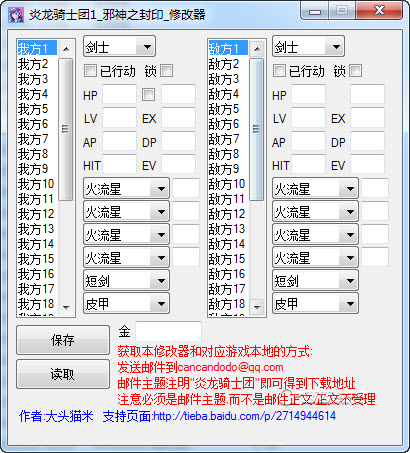The image size is (410, 453).
Task: Click the ally EV input field
Action: [178, 164]
